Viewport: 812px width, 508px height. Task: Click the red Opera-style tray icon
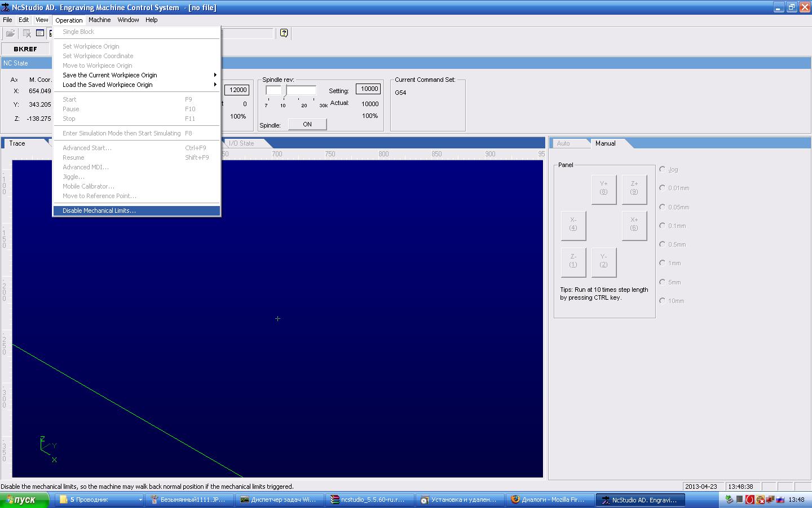point(749,500)
